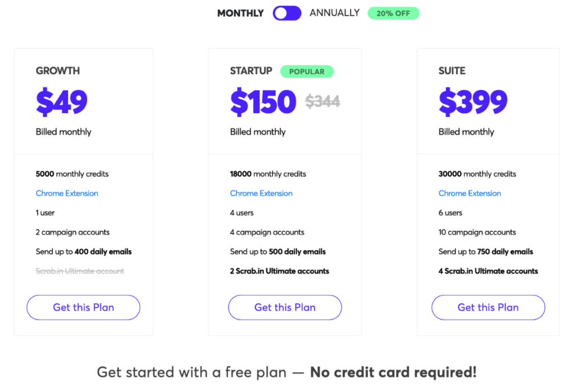Get the Suite plan
This screenshot has height=392, width=571.
click(x=488, y=307)
